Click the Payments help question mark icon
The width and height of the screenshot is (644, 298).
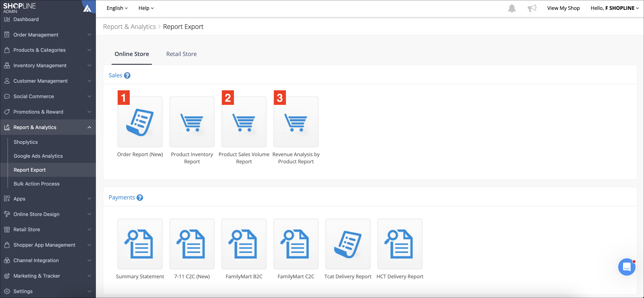pos(140,197)
